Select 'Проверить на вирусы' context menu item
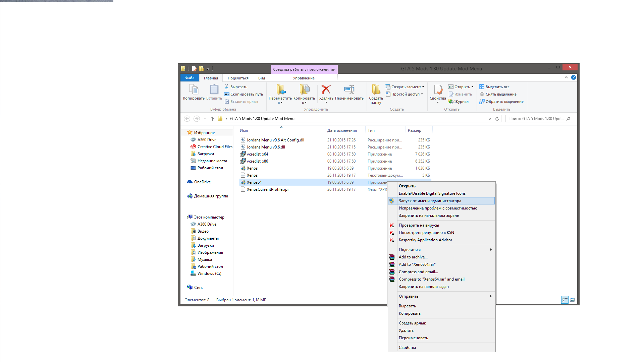Screen dimensions: 644x362 [418, 225]
